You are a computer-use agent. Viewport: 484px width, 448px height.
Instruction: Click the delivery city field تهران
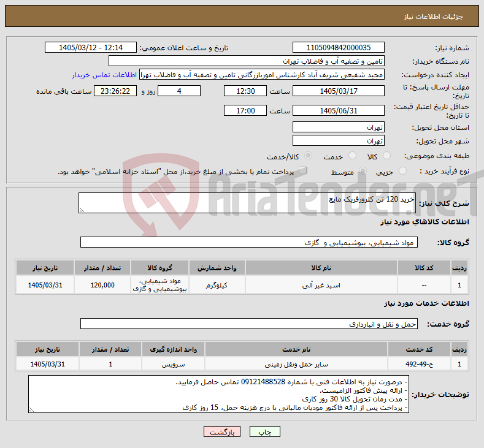coord(338,140)
